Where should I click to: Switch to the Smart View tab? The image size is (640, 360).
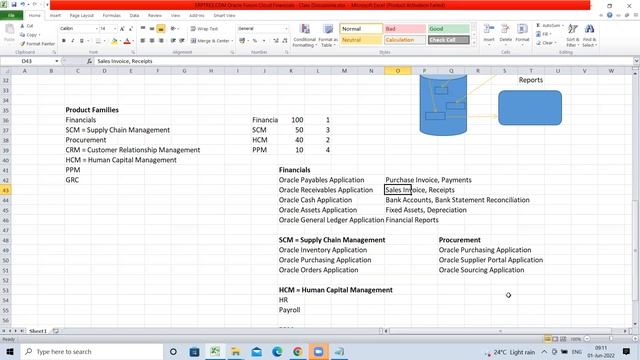(224, 16)
